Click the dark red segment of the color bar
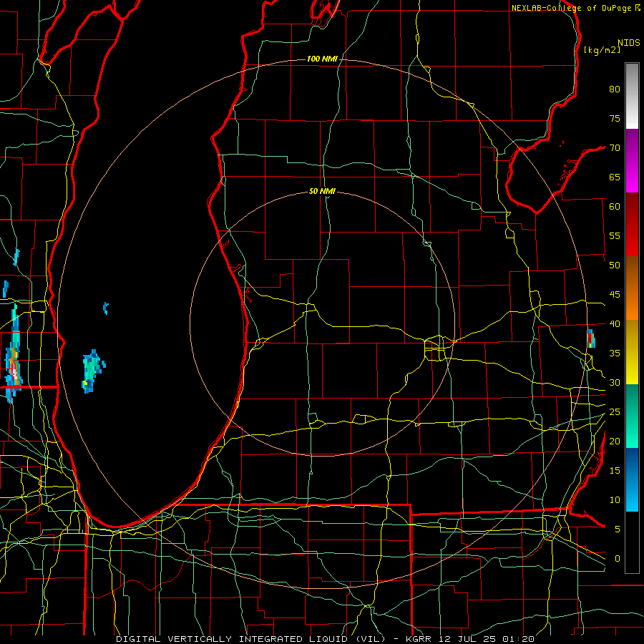Viewport: 644px width, 644px height. click(x=632, y=225)
